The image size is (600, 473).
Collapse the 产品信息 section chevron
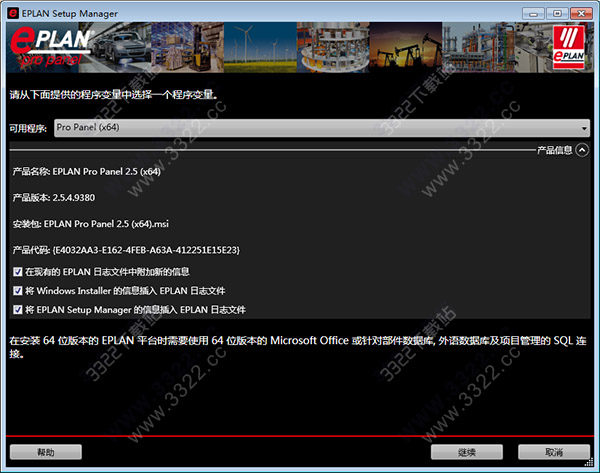tap(582, 150)
